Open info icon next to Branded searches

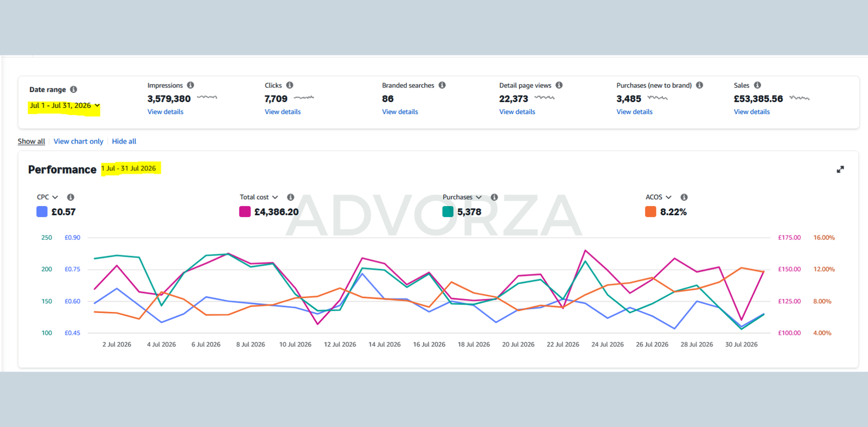[442, 85]
